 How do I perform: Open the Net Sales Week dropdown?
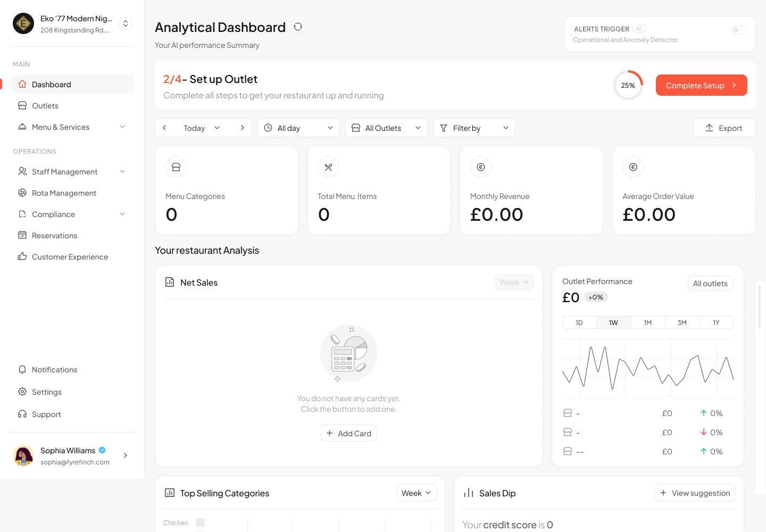tap(514, 282)
